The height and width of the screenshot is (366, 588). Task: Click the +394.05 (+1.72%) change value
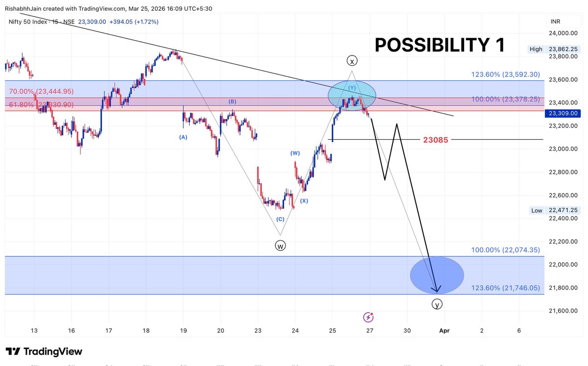(135, 22)
